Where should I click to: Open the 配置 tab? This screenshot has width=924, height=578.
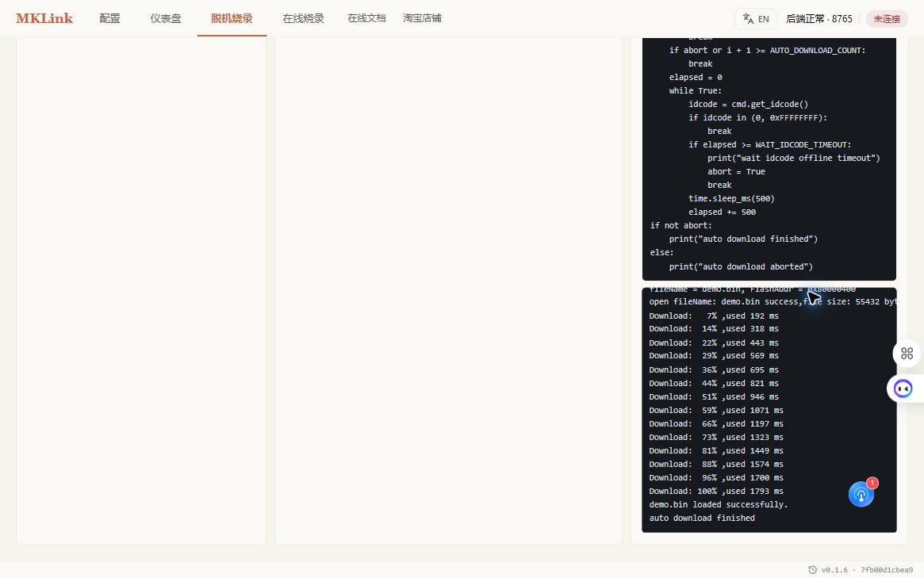click(109, 18)
